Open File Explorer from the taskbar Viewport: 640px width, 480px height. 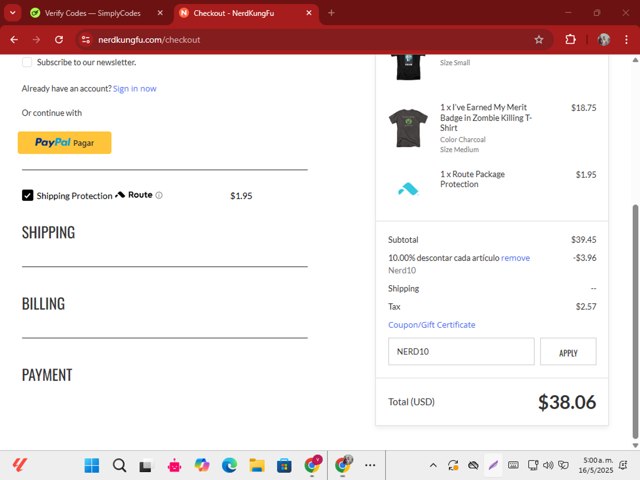(257, 465)
